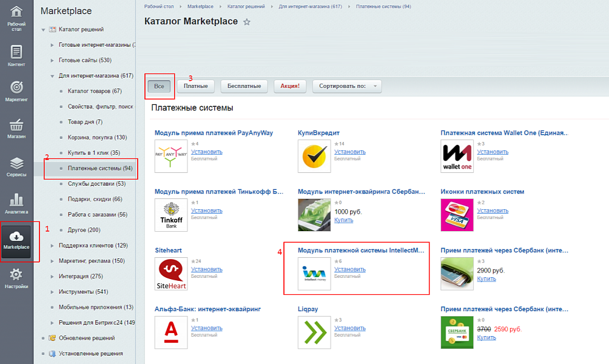Image resolution: width=609 pixels, height=364 pixels.
Task: Filter by Бесплатные modules
Action: coord(244,86)
